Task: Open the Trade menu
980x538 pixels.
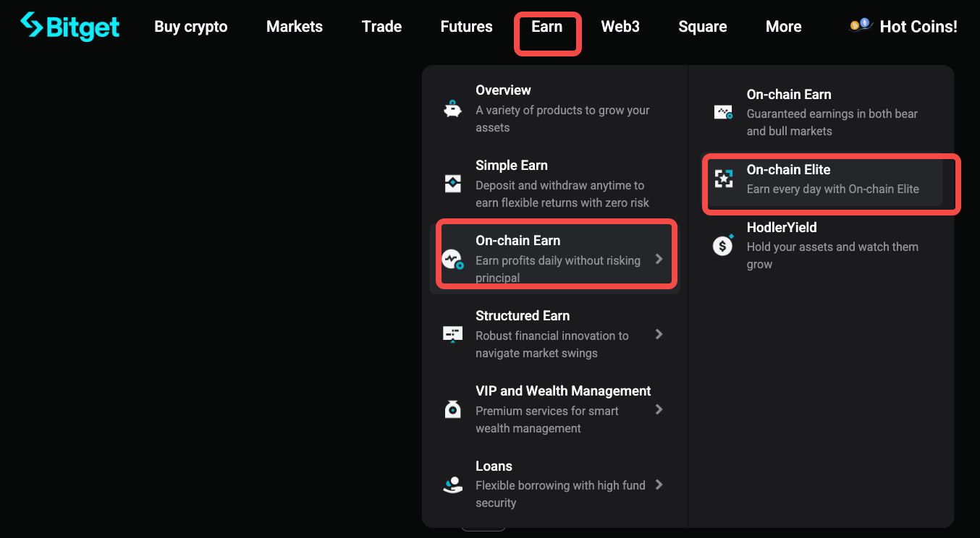Action: 381,27
